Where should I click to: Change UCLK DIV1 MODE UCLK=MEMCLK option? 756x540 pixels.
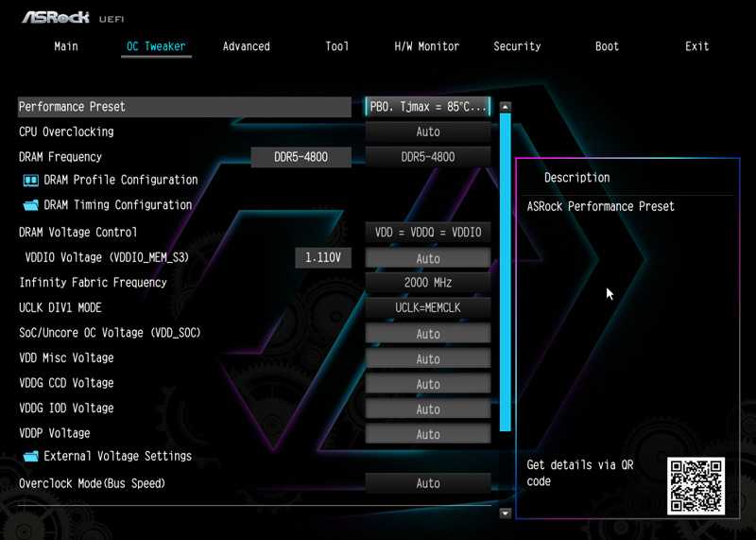pyautogui.click(x=428, y=307)
